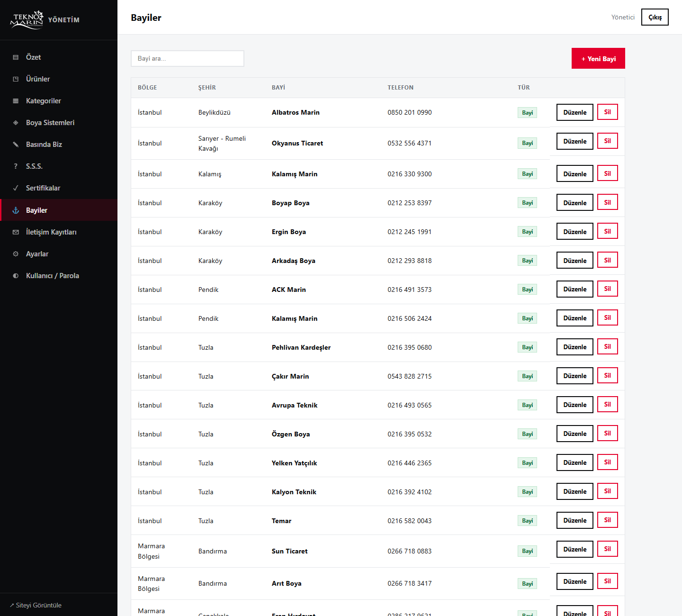Open the Ürünler menu item
The image size is (682, 616).
coord(59,79)
